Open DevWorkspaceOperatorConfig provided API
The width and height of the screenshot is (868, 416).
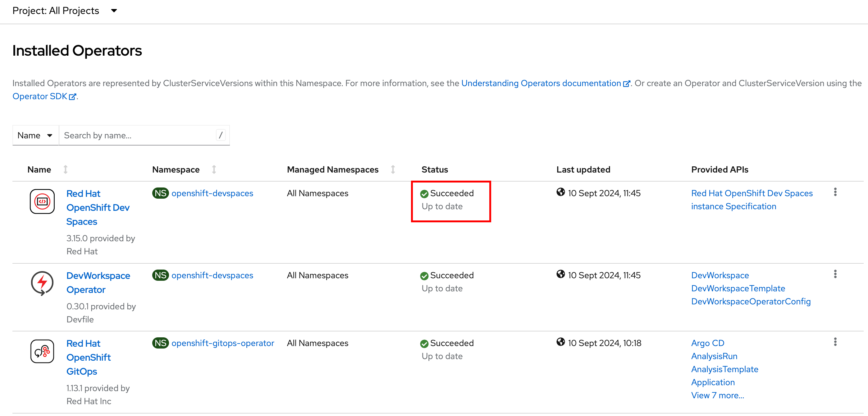pyautogui.click(x=751, y=302)
